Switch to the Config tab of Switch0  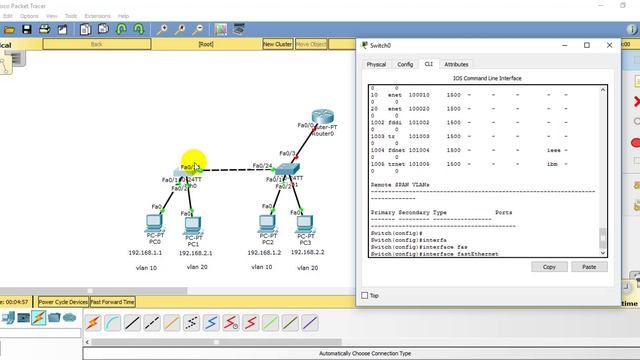point(405,64)
